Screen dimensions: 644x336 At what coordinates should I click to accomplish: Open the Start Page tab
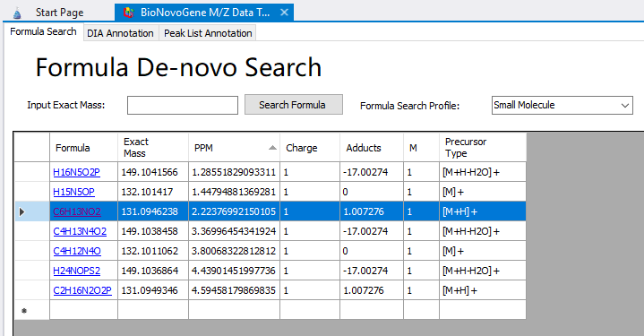59,13
